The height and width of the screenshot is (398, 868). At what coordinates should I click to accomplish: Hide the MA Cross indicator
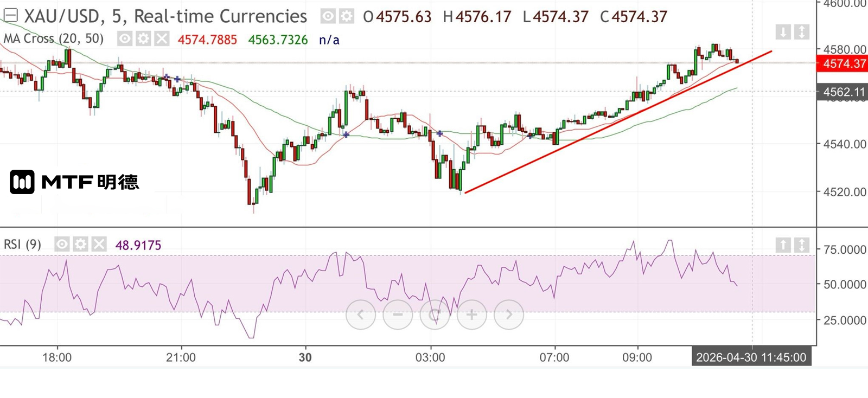(x=125, y=39)
